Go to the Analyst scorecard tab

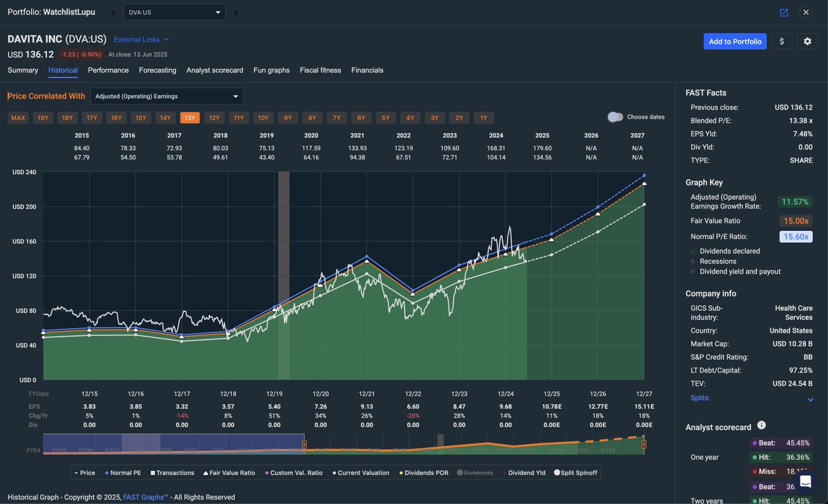tap(215, 70)
